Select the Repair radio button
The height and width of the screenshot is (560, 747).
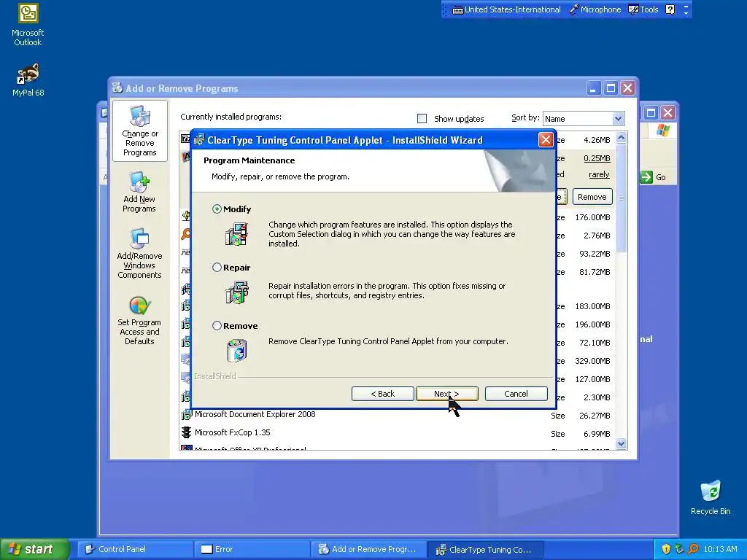point(217,268)
